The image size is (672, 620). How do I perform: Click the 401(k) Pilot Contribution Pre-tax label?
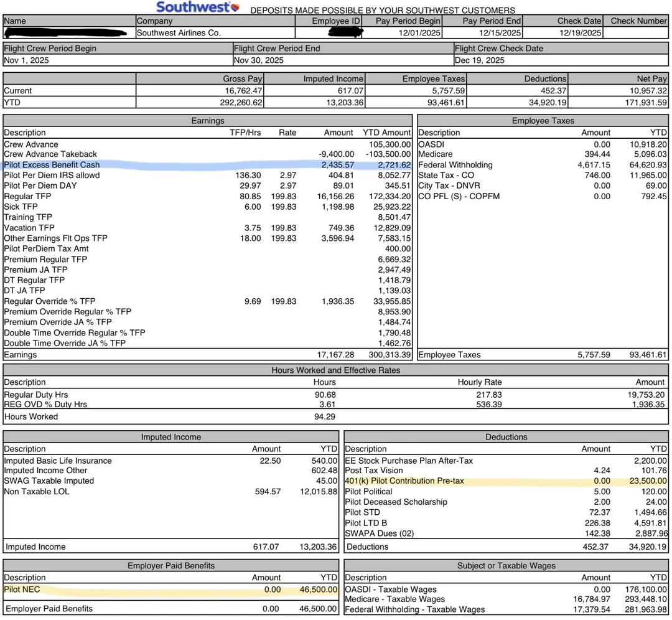(x=404, y=481)
